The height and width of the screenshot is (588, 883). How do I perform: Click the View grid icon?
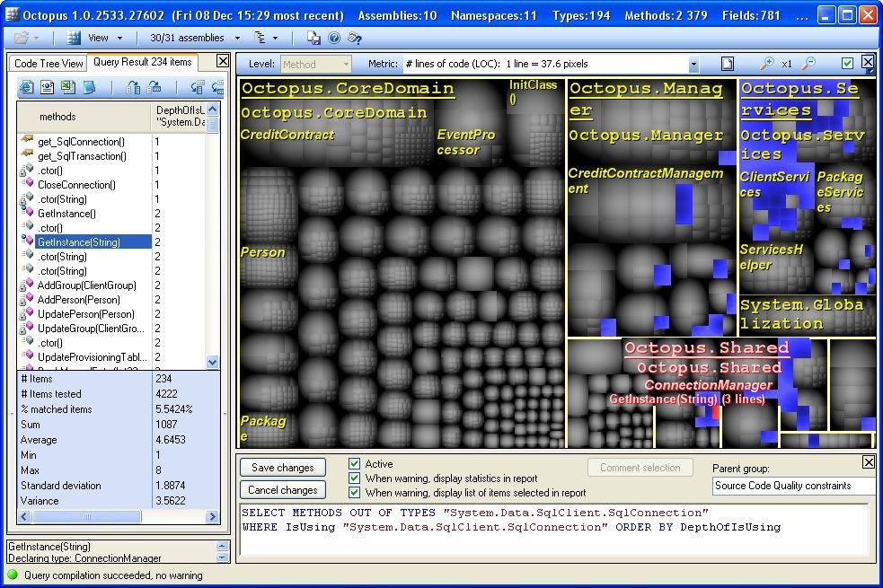point(74,38)
